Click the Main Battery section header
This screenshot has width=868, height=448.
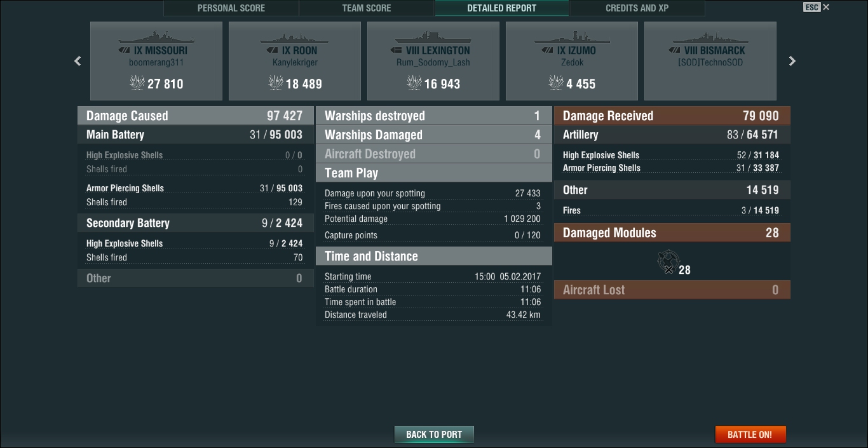(x=196, y=135)
